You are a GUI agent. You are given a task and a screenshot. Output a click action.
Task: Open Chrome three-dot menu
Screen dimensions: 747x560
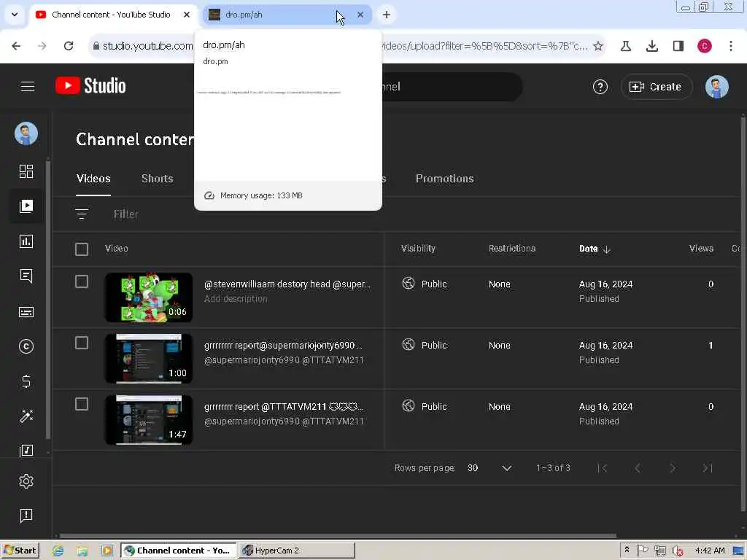click(x=731, y=46)
